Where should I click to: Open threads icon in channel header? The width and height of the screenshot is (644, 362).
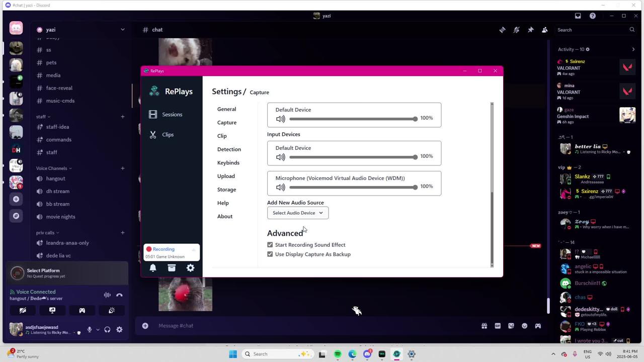tap(502, 30)
